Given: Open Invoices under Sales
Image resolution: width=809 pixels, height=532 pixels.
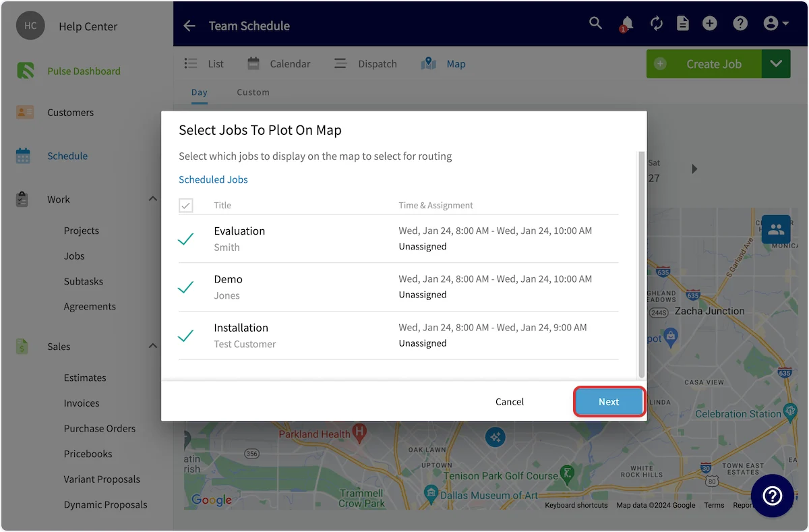Looking at the screenshot, I should coord(82,403).
